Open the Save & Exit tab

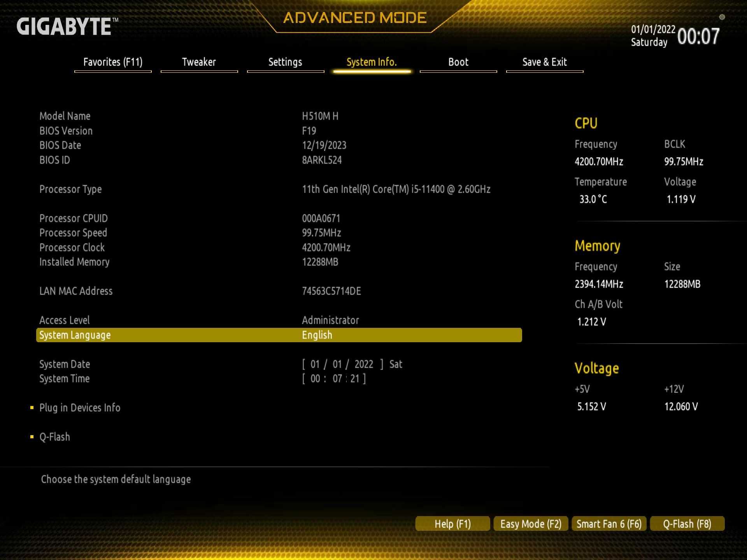(x=545, y=62)
